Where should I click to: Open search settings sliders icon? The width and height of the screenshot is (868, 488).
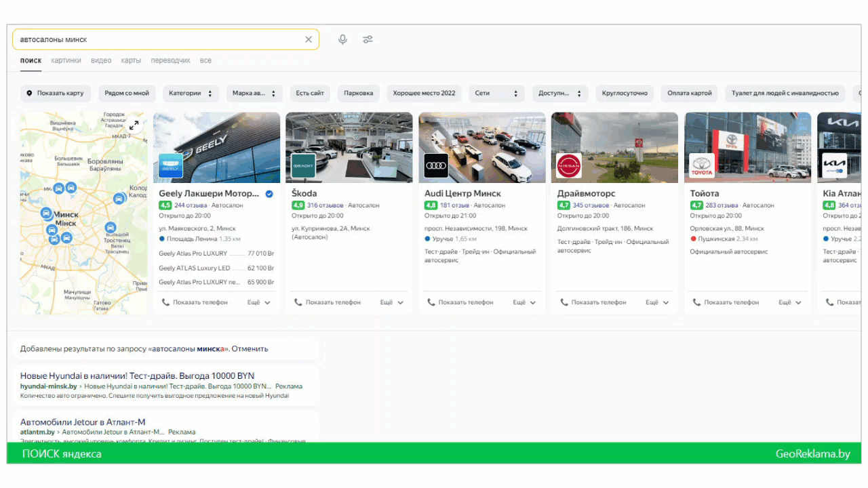[368, 39]
